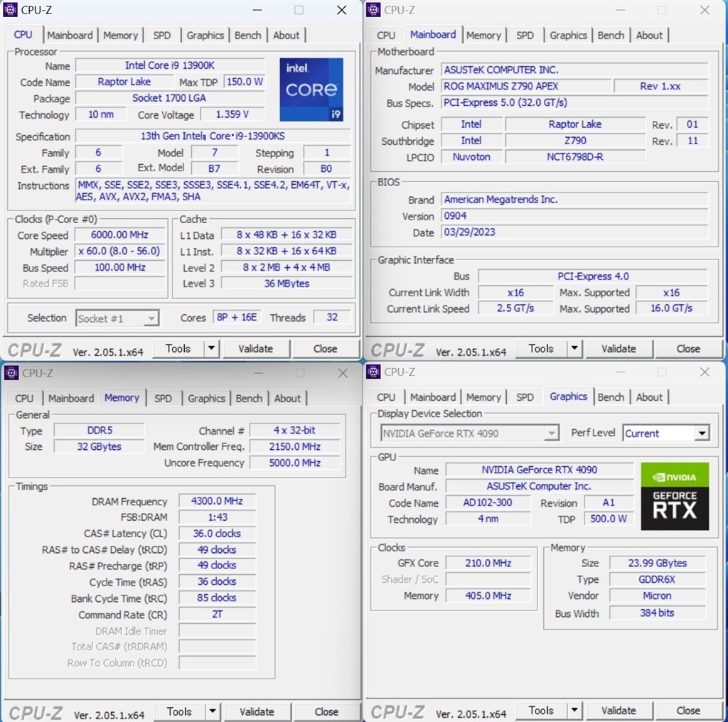Click Validate button in the Memory window
Viewport: 728px width, 722px height.
[257, 711]
